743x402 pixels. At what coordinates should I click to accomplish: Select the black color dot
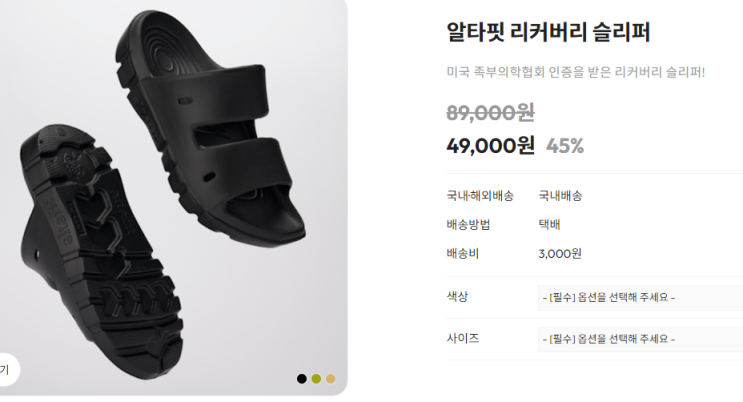coord(302,379)
